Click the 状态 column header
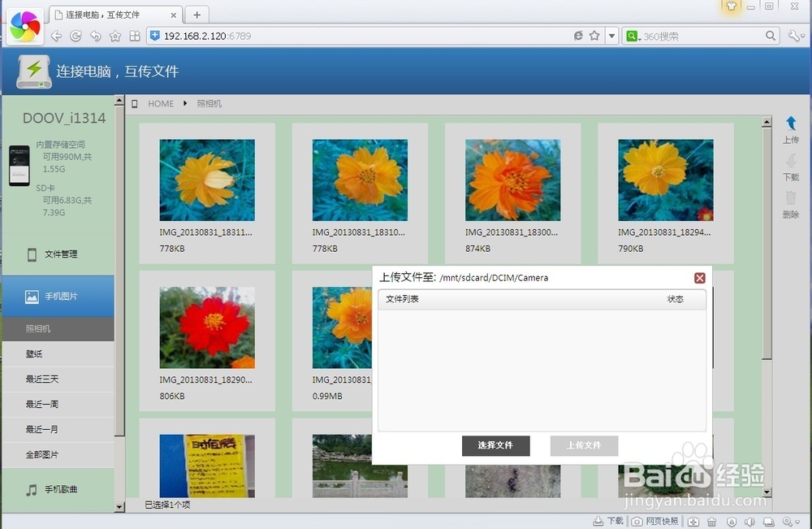 point(676,299)
